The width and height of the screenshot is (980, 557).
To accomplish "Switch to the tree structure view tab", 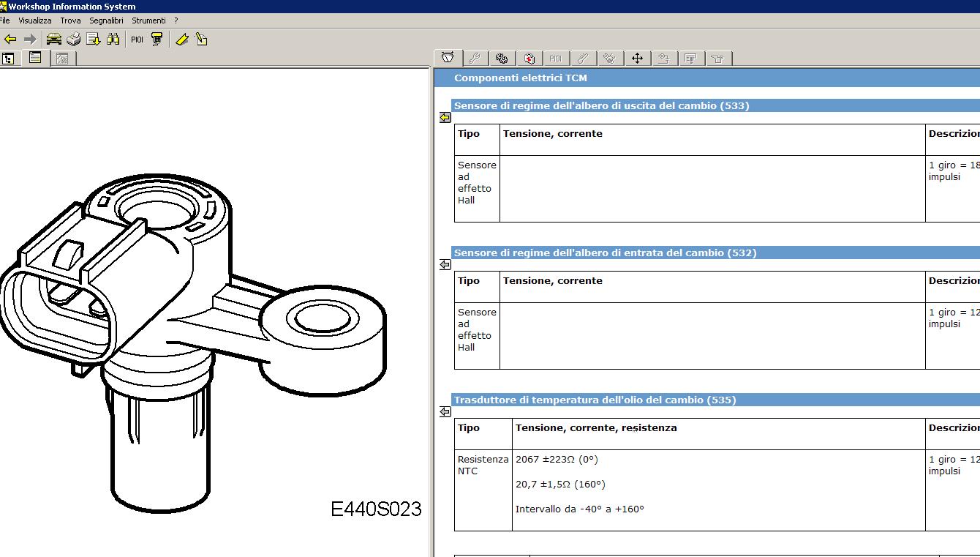I will point(9,59).
